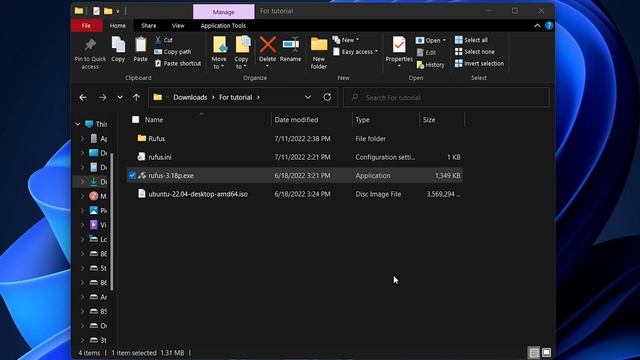Click Copy path in Clipboard group

pyautogui.click(x=173, y=52)
